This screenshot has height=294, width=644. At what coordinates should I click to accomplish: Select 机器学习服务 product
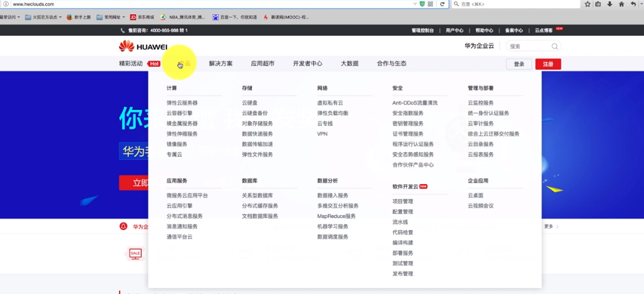click(x=333, y=227)
